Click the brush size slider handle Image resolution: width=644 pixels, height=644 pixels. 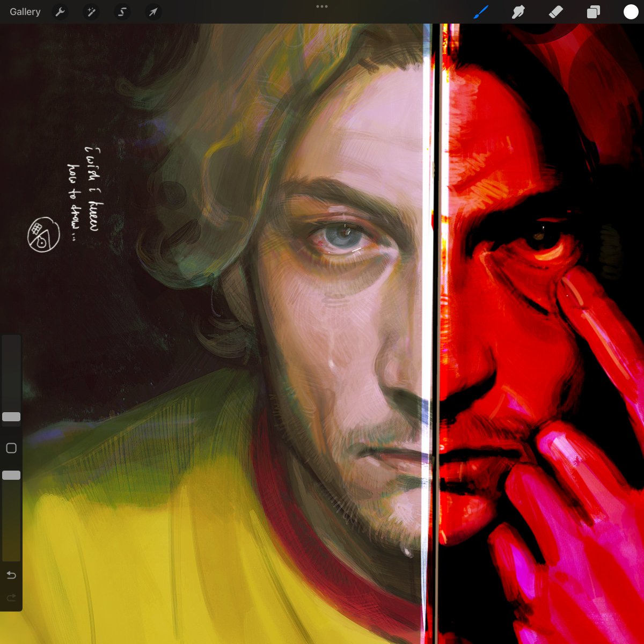pyautogui.click(x=11, y=417)
